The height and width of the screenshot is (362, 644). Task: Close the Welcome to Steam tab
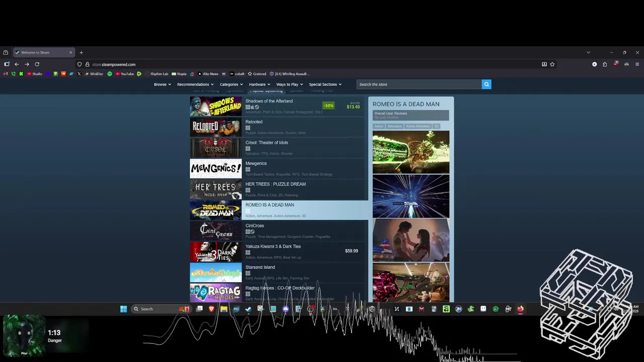click(x=70, y=52)
